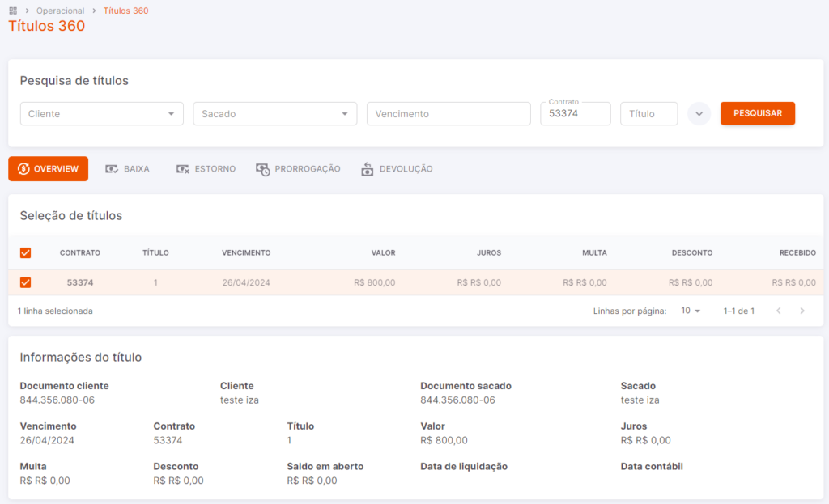Image resolution: width=829 pixels, height=504 pixels.
Task: Open the Sacado dropdown
Action: point(275,113)
